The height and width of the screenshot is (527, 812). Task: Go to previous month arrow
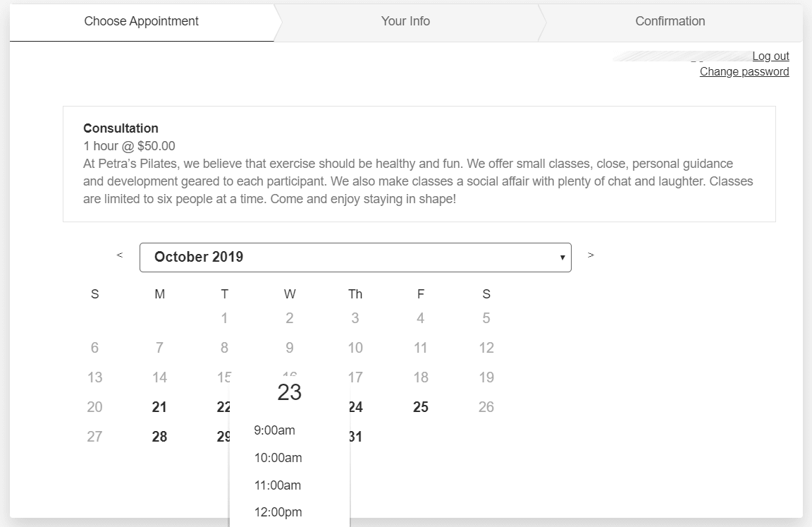coord(120,255)
